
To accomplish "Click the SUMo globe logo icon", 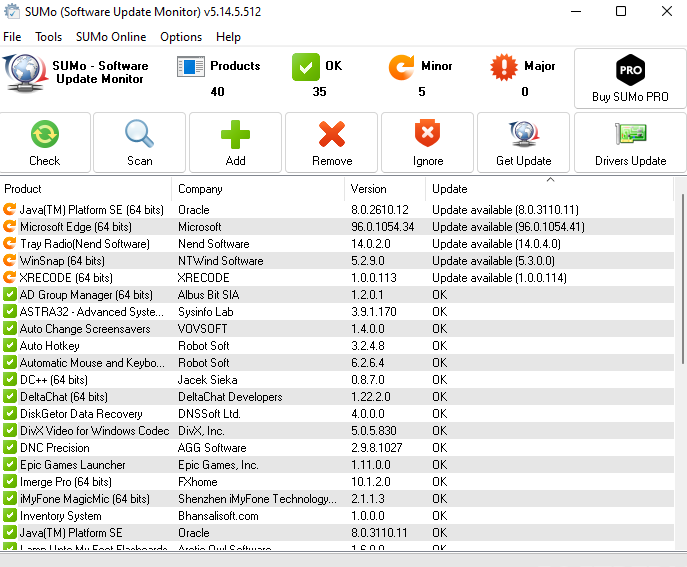I will pos(25,73).
